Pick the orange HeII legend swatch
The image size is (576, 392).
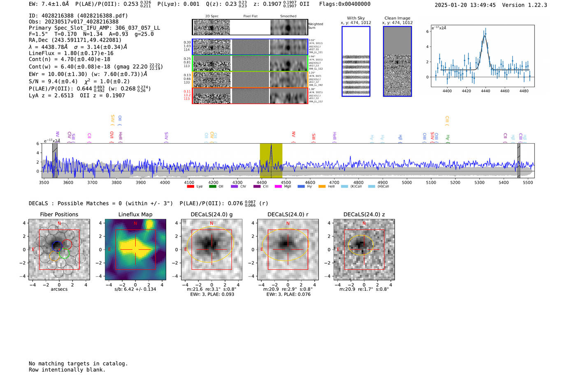coord(322,186)
